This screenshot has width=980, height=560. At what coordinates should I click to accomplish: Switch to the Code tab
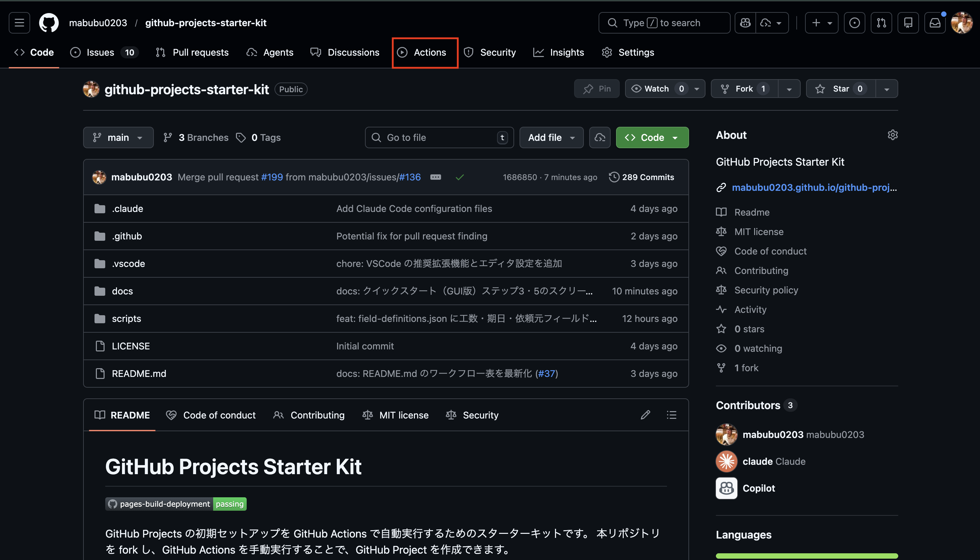[x=34, y=52]
